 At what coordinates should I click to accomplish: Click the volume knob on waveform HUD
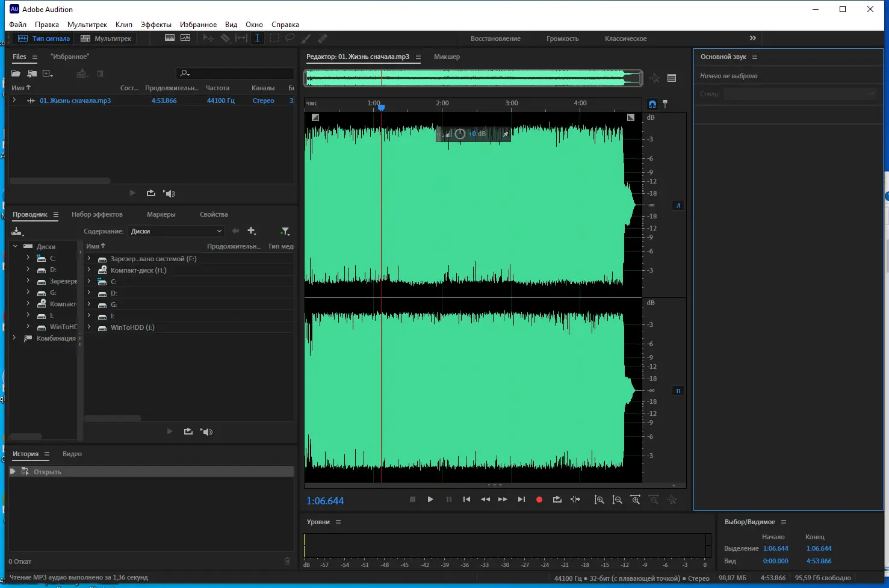pos(460,134)
